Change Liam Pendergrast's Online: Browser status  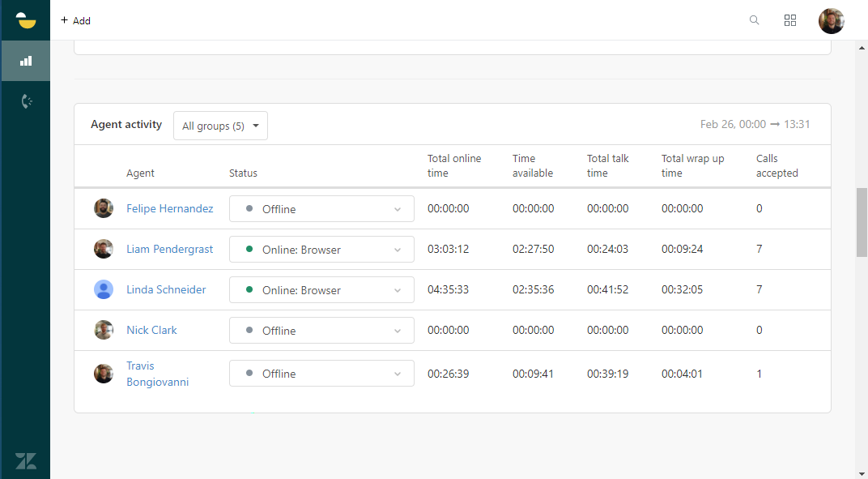pos(321,250)
